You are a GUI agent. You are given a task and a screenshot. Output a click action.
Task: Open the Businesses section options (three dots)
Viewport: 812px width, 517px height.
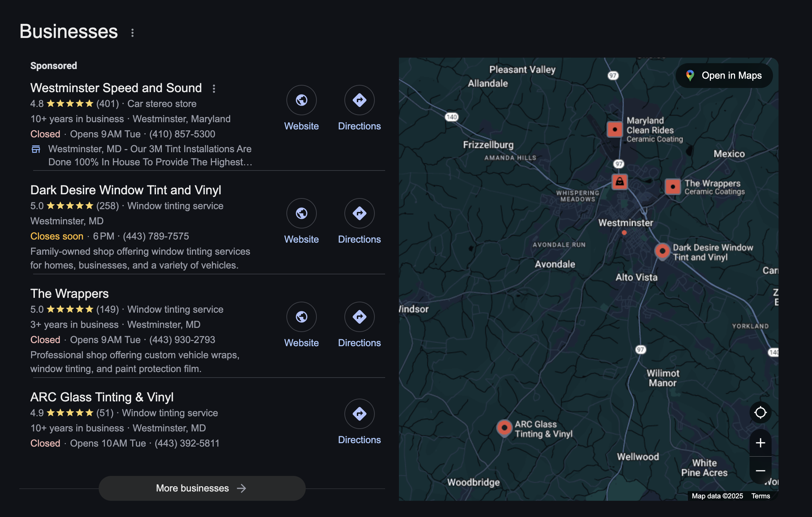133,33
